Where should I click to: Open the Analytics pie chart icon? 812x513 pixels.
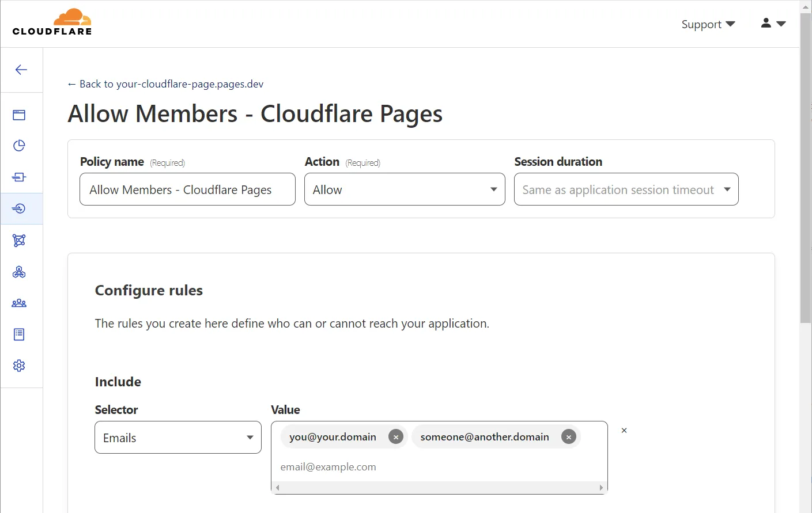(x=19, y=146)
